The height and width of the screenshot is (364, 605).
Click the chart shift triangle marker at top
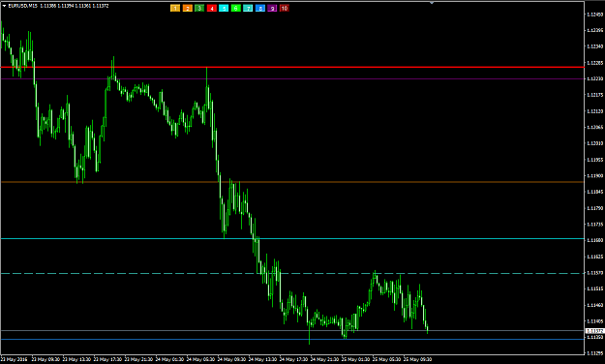(432, 3)
